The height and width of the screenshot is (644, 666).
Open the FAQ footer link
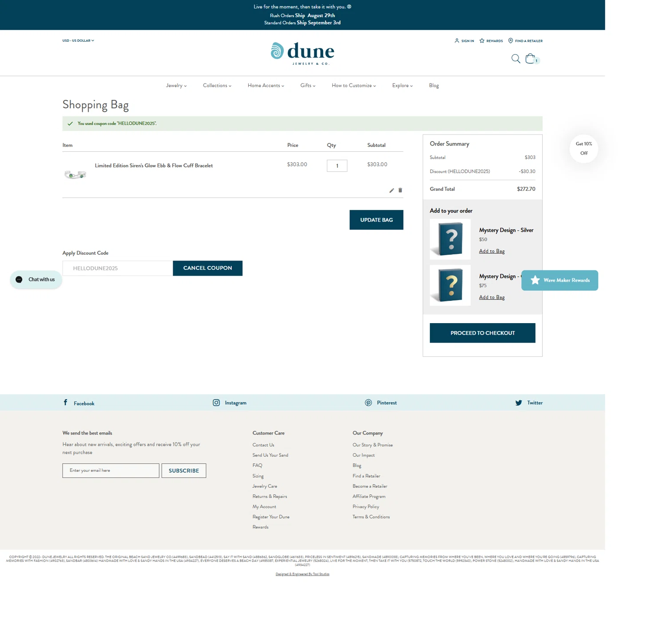[x=258, y=465]
